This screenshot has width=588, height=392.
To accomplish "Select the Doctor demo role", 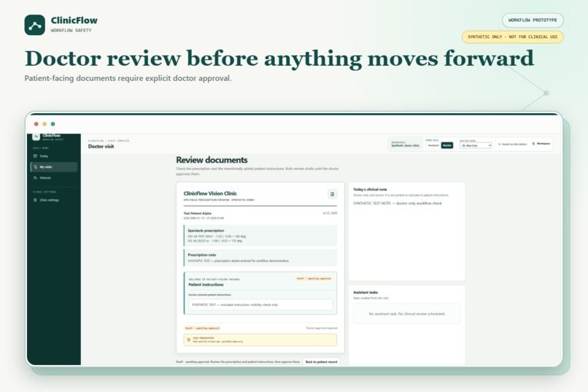I will (447, 145).
